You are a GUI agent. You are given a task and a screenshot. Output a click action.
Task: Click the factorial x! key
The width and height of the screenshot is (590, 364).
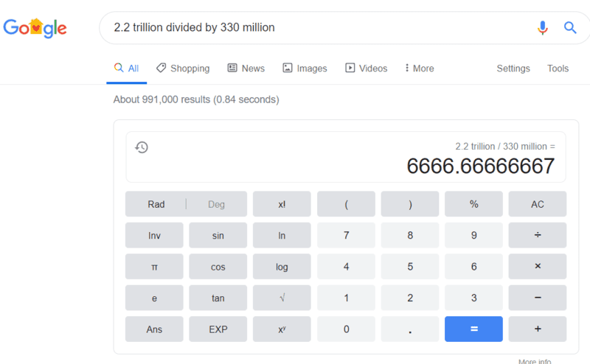click(282, 204)
